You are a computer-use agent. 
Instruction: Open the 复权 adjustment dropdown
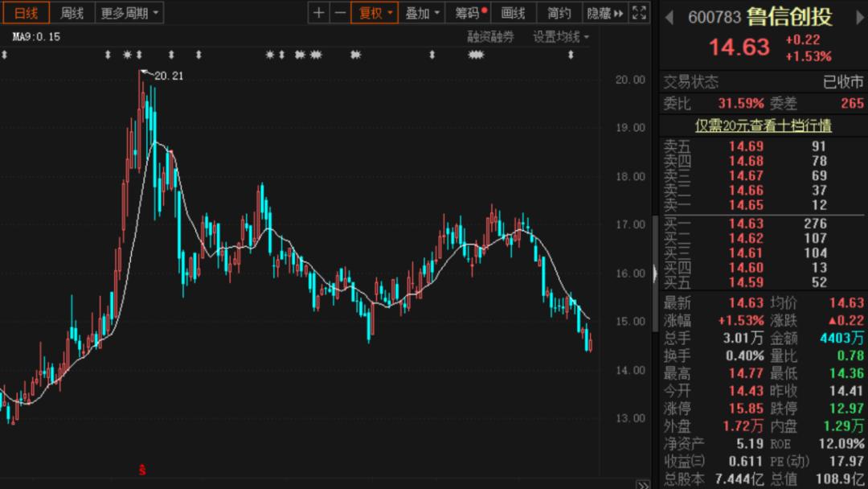[375, 13]
